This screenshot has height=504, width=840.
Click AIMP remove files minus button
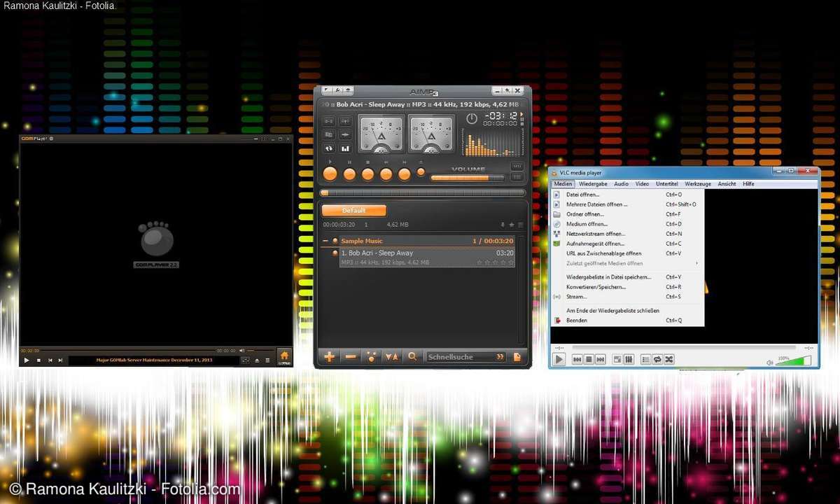point(351,356)
